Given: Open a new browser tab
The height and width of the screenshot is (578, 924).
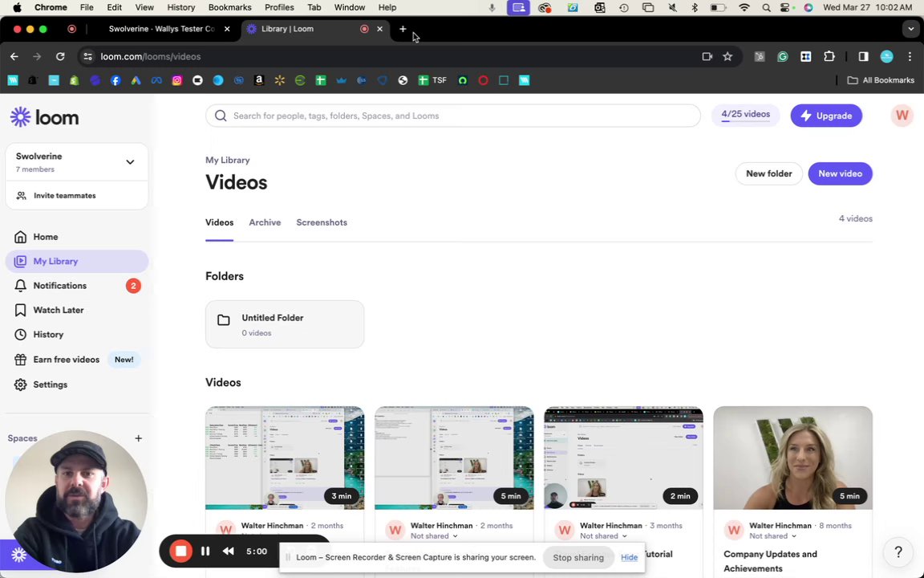Looking at the screenshot, I should click(403, 29).
